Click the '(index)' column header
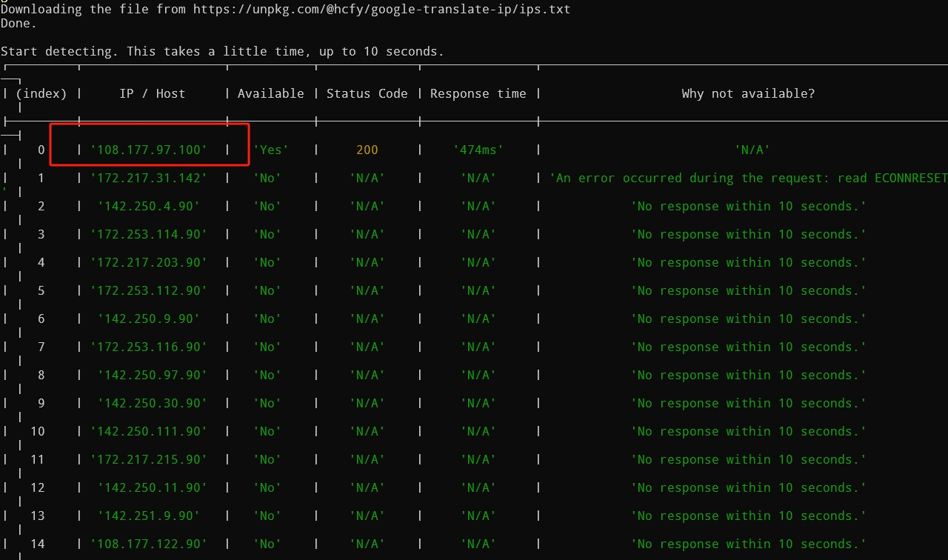The image size is (948, 560). coord(41,93)
